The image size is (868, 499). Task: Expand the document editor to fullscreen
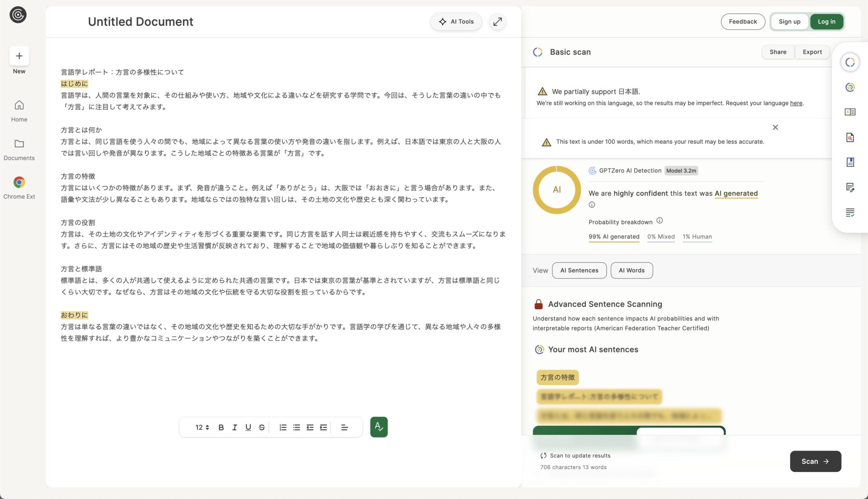[x=497, y=21]
